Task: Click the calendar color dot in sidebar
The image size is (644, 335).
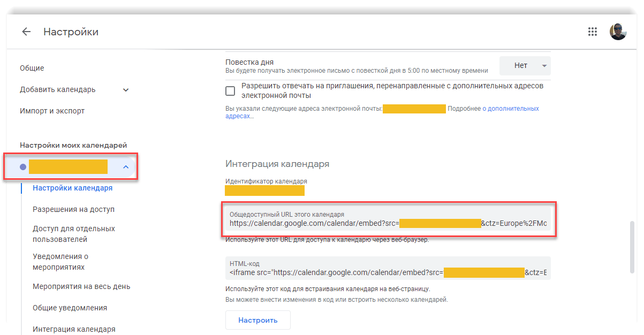Action: [x=22, y=167]
